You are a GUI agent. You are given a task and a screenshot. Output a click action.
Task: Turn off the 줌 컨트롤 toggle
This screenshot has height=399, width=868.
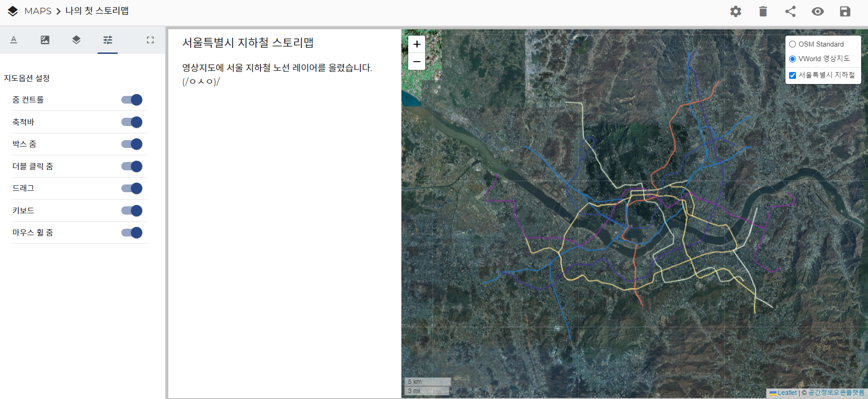click(132, 100)
